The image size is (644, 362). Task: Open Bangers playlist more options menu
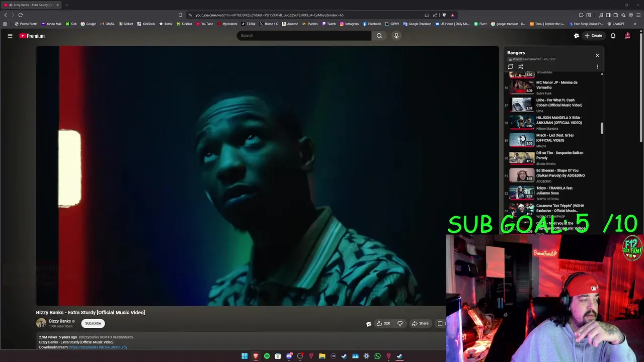click(597, 66)
